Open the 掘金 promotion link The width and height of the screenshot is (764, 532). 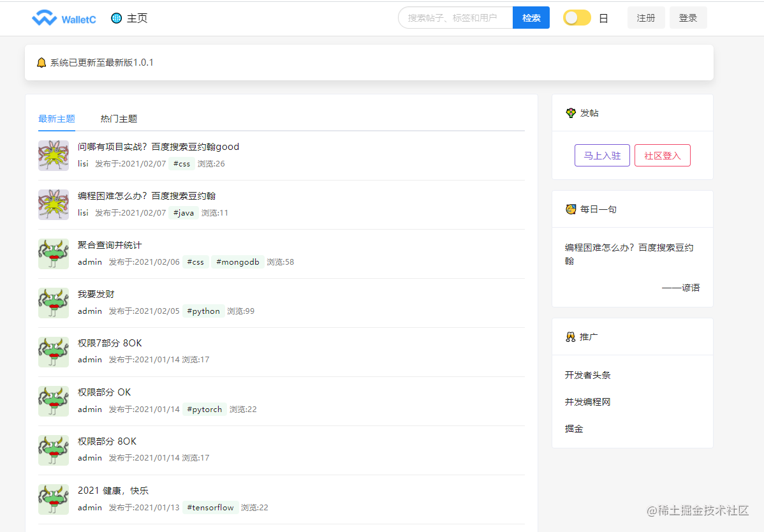pos(575,428)
